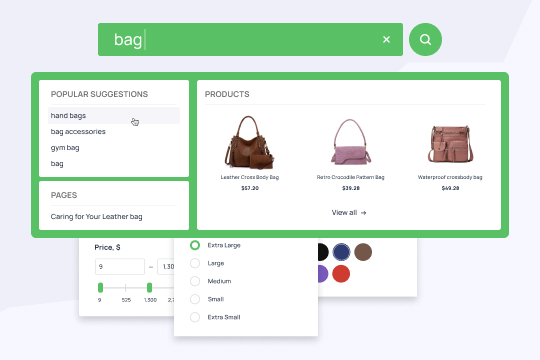Click the 'View all' products link
The width and height of the screenshot is (540, 360).
[349, 213]
